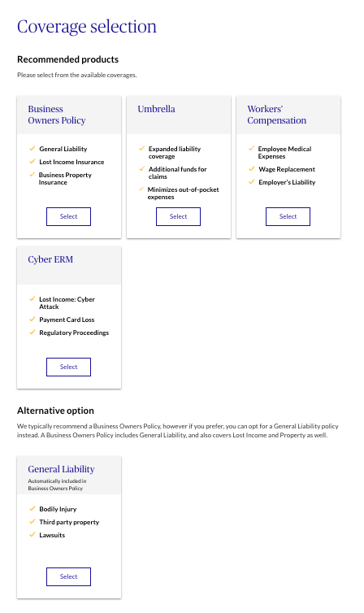Click the Umbrella card heading
The height and width of the screenshot is (613, 364).
coord(156,109)
